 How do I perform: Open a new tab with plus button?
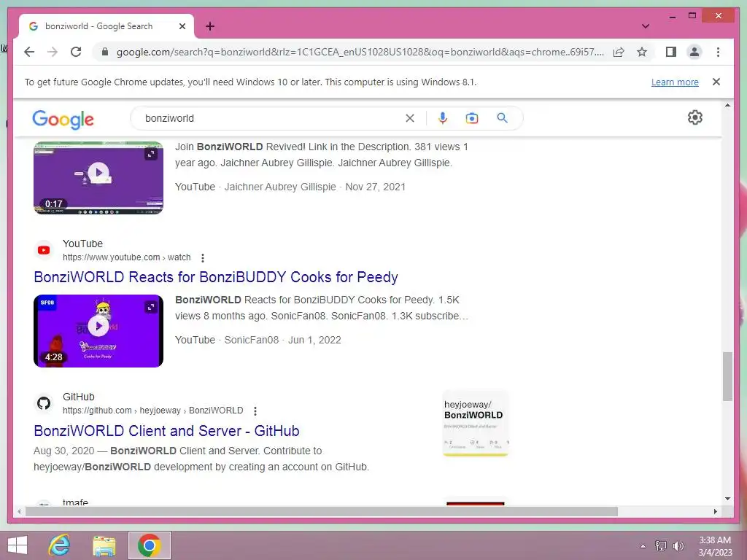point(210,26)
